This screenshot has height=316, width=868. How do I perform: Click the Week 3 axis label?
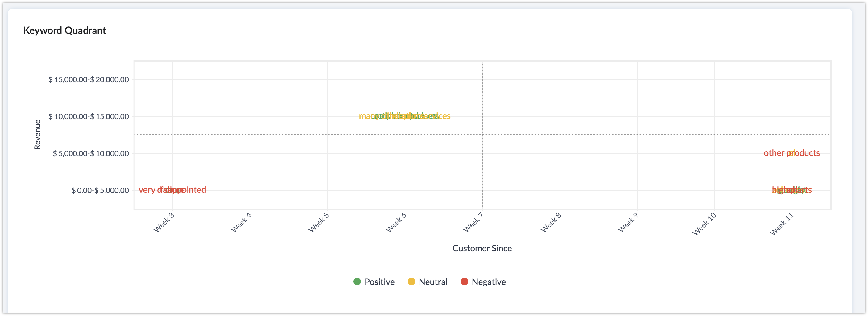coord(164,222)
